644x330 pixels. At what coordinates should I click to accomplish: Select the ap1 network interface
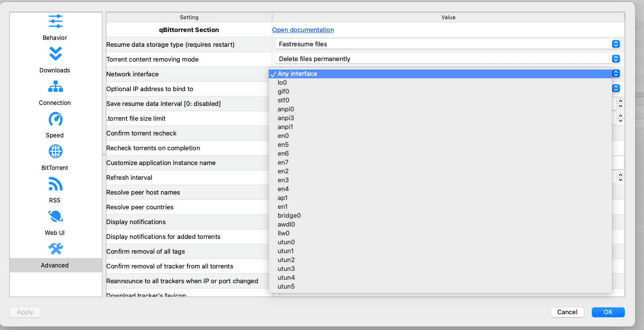coord(440,198)
